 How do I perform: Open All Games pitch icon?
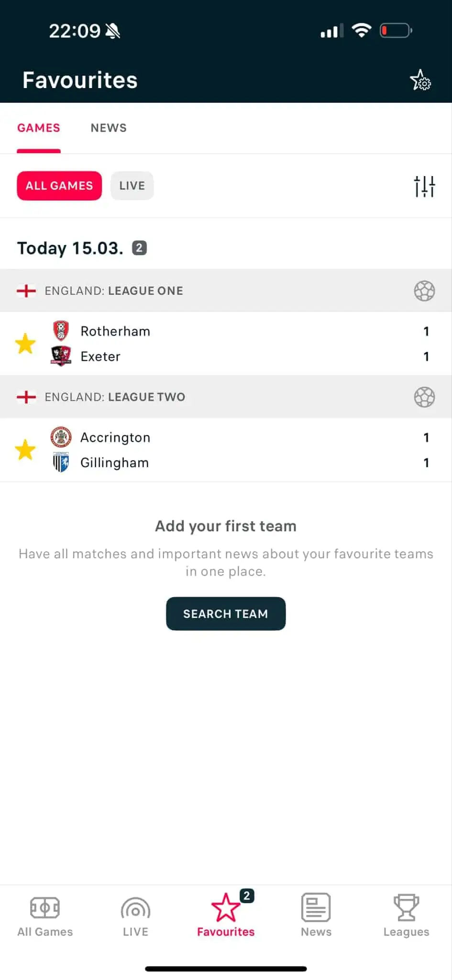45,908
